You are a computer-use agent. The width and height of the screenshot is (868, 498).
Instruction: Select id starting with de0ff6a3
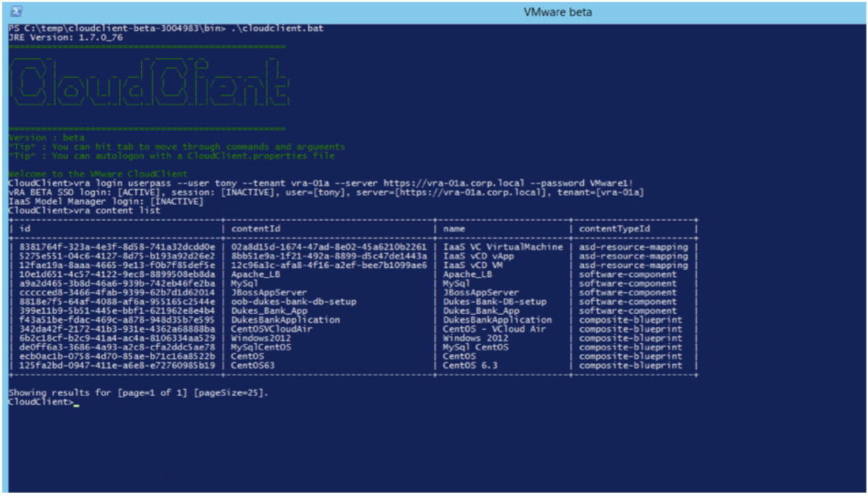coord(117,347)
